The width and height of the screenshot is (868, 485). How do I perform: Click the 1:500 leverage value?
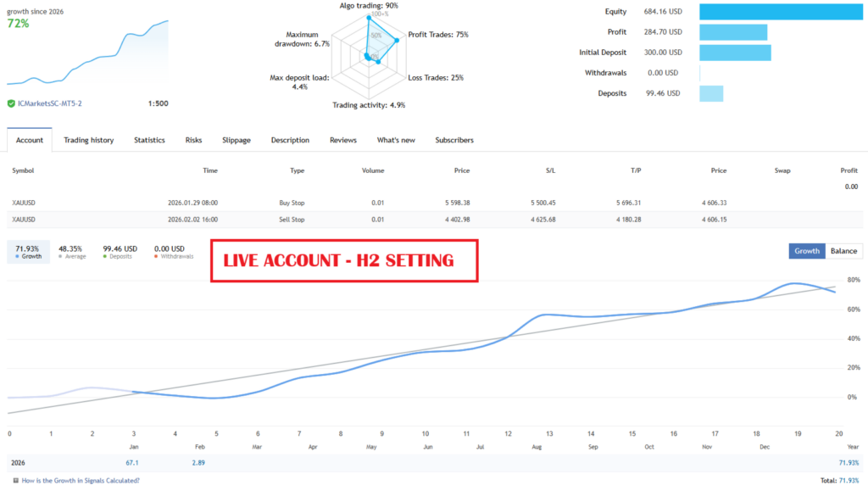158,103
